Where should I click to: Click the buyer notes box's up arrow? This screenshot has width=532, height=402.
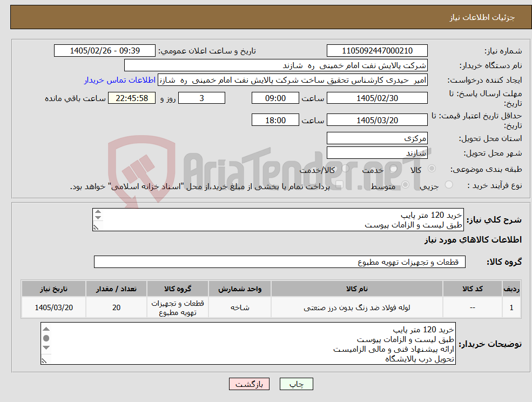coord(46,329)
